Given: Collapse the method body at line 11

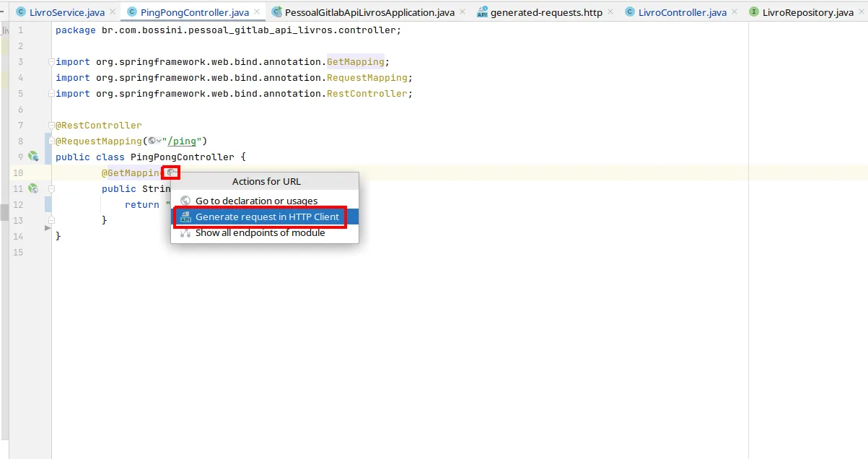Looking at the screenshot, I should 51,188.
